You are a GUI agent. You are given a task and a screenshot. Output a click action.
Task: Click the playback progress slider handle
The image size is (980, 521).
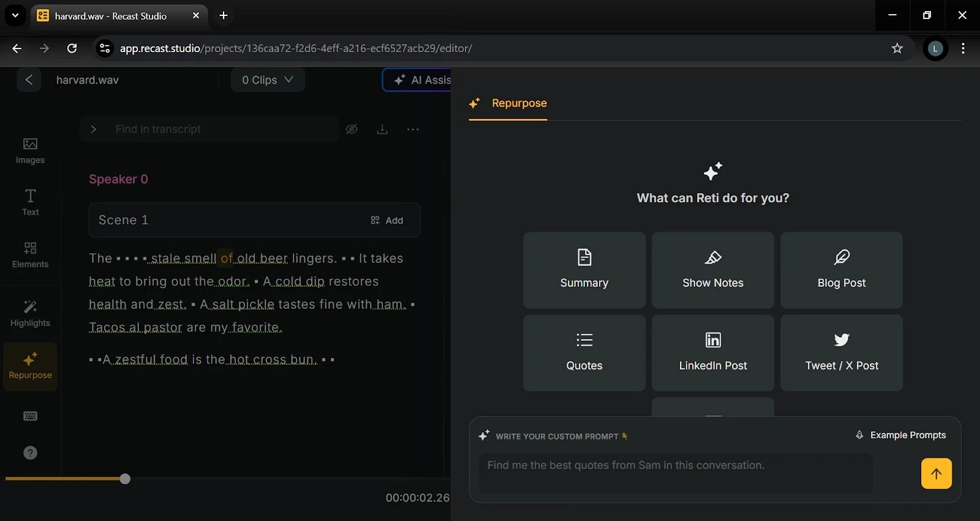[x=125, y=479]
